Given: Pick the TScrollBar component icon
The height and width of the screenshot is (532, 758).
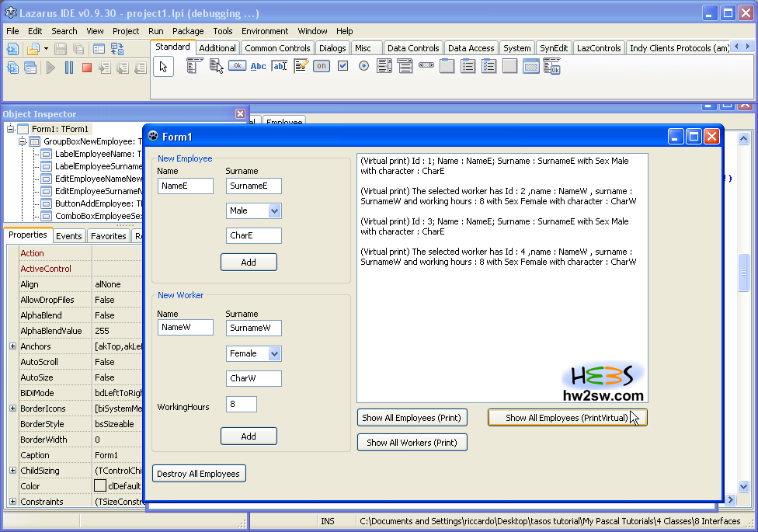Looking at the screenshot, I should tap(426, 65).
